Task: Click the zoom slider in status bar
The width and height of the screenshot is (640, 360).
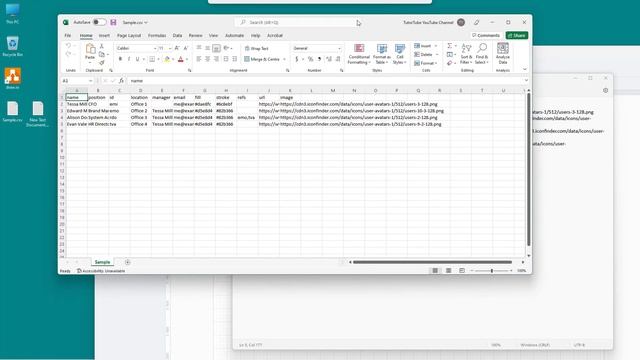Action: (x=491, y=271)
